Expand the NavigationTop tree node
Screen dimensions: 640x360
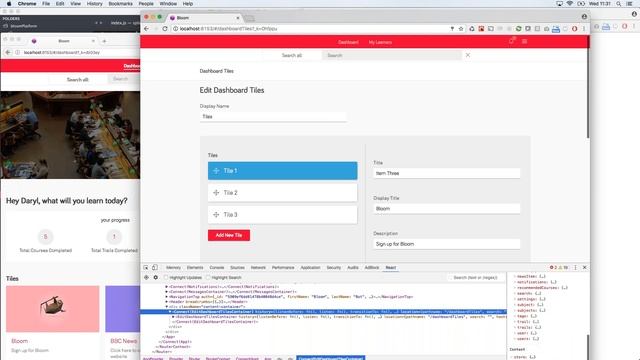click(x=167, y=297)
